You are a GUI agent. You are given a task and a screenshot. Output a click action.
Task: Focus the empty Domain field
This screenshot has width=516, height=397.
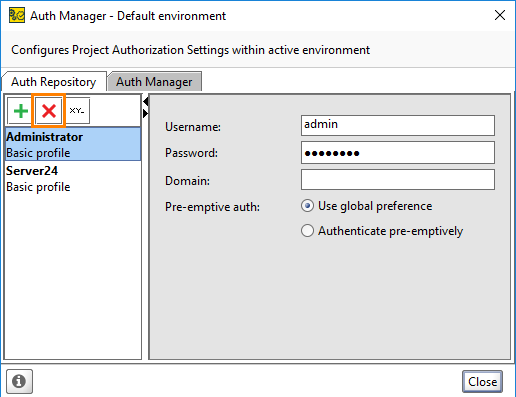[398, 180]
